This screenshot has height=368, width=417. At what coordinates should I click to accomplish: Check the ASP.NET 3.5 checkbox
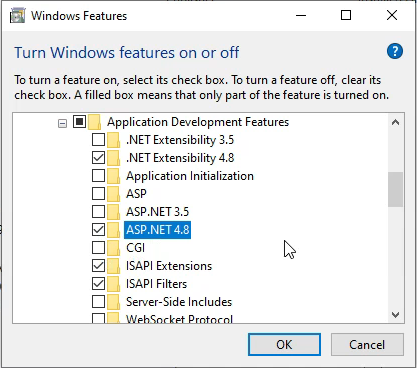[98, 212]
